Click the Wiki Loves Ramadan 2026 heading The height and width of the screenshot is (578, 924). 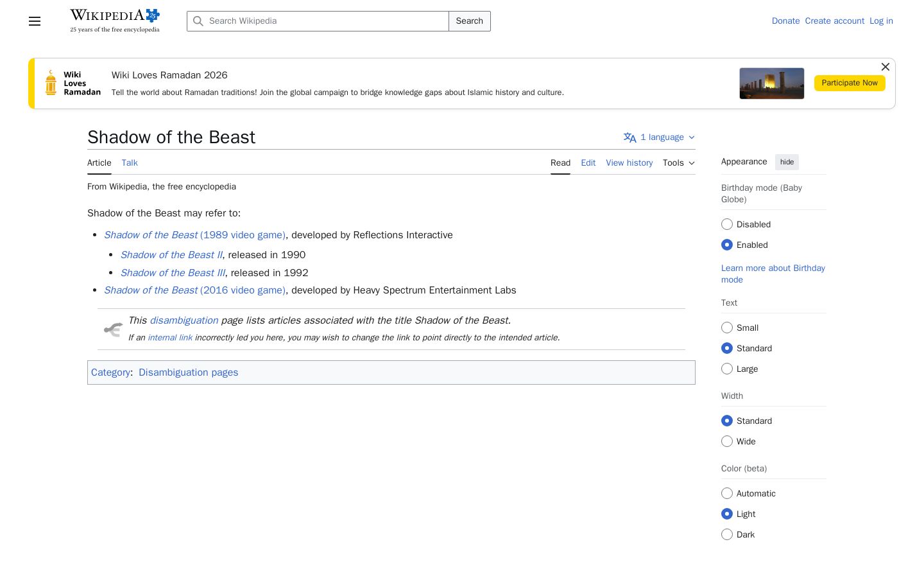click(169, 75)
